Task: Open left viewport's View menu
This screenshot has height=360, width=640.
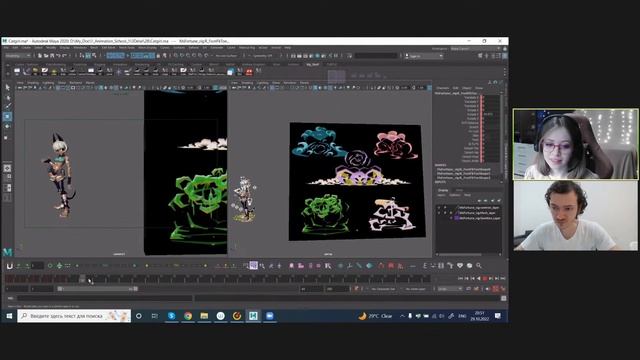Action: point(20,83)
